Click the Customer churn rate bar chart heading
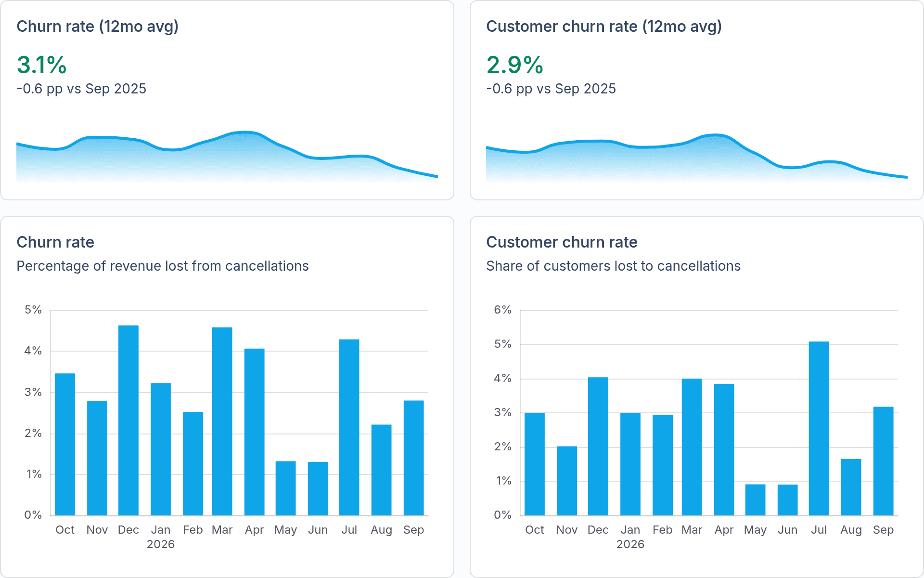This screenshot has height=578, width=924. click(562, 242)
